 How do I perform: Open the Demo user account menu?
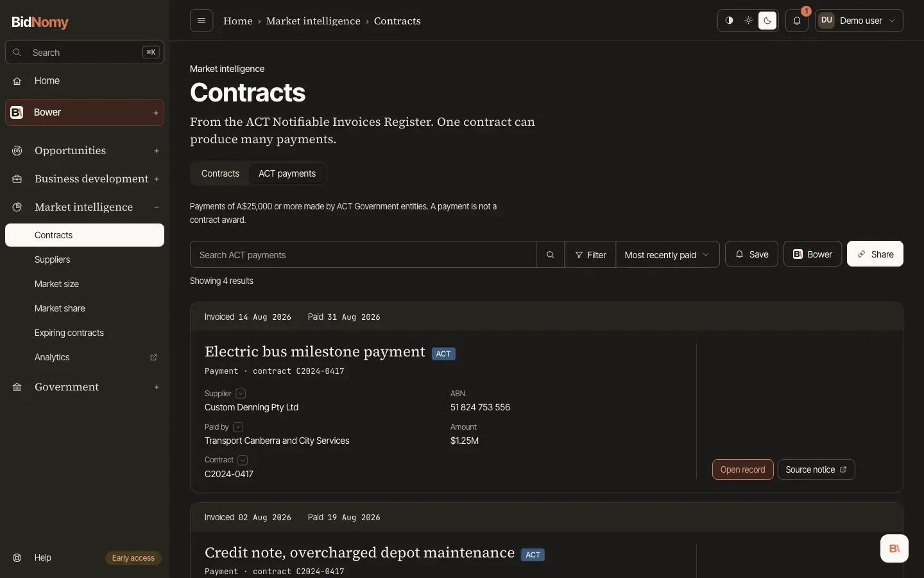pyautogui.click(x=859, y=21)
